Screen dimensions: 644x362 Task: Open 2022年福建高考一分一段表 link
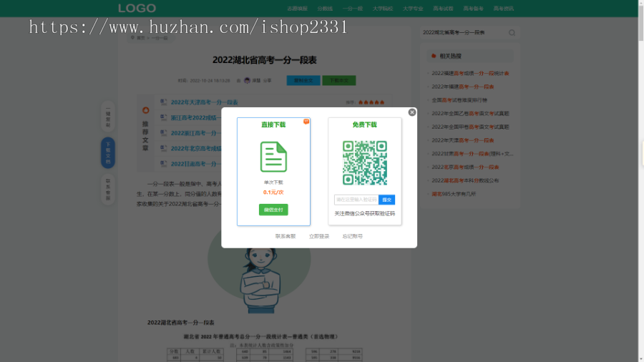(x=463, y=87)
